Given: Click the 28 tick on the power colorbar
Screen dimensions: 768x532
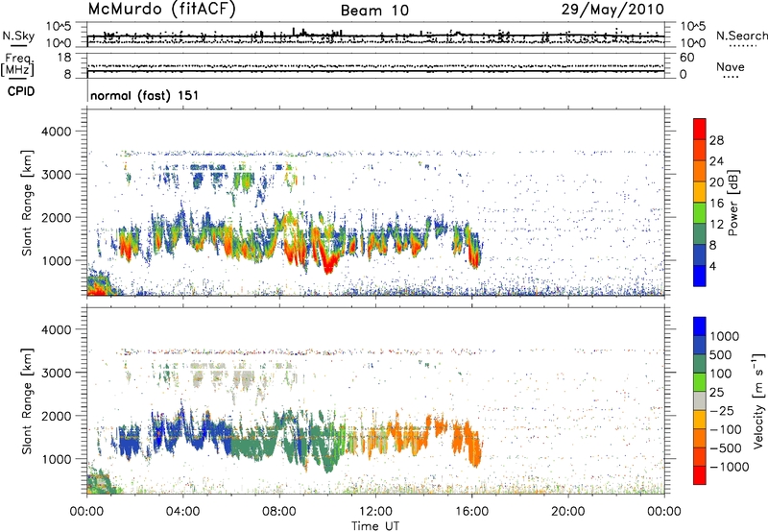Looking at the screenshot, I should pos(716,140).
